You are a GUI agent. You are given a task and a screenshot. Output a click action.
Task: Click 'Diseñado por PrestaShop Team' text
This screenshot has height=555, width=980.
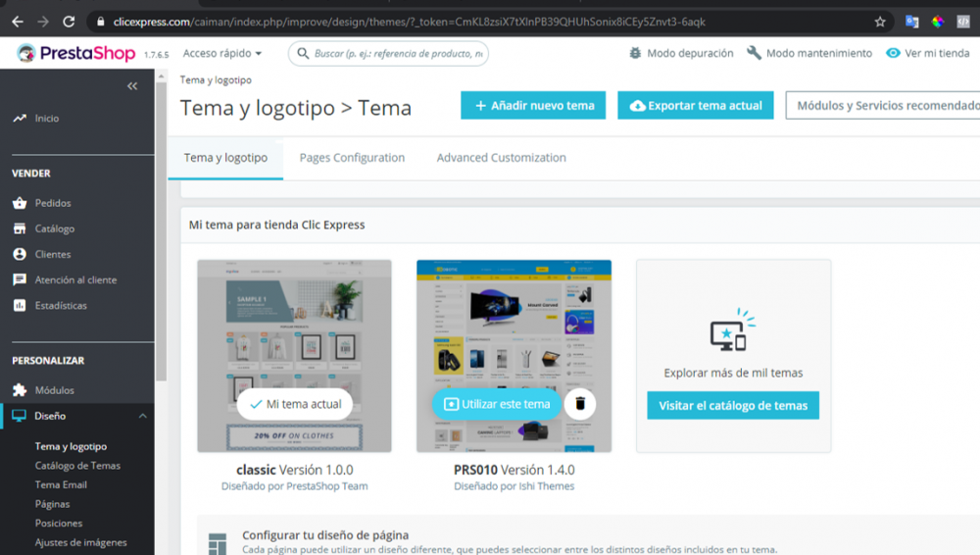[294, 486]
